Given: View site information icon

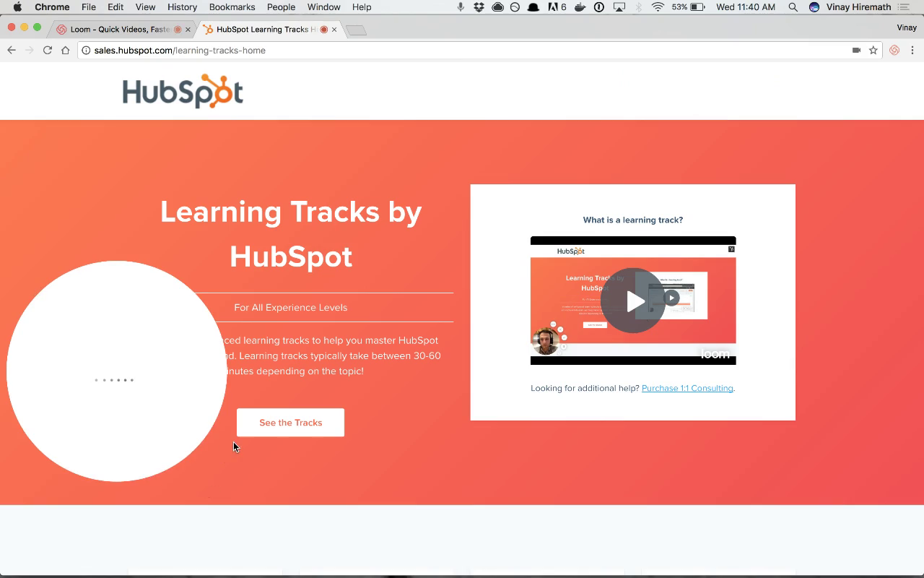Looking at the screenshot, I should [86, 51].
